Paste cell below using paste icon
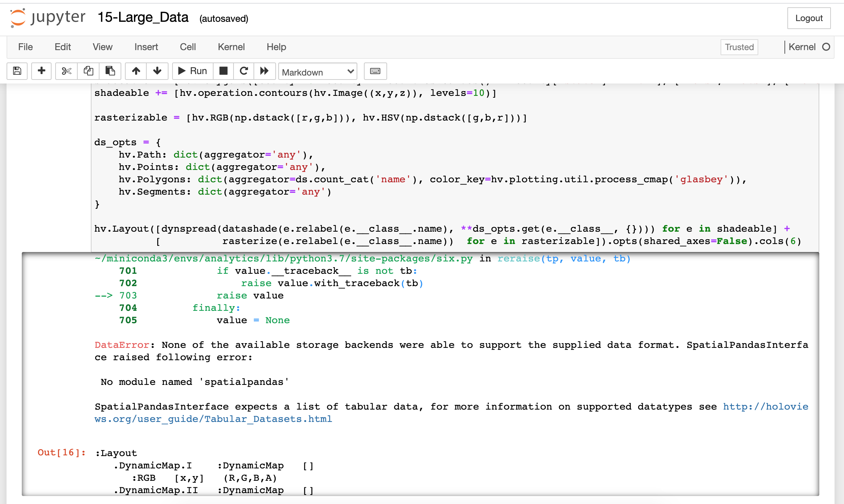The image size is (844, 504). (x=110, y=71)
